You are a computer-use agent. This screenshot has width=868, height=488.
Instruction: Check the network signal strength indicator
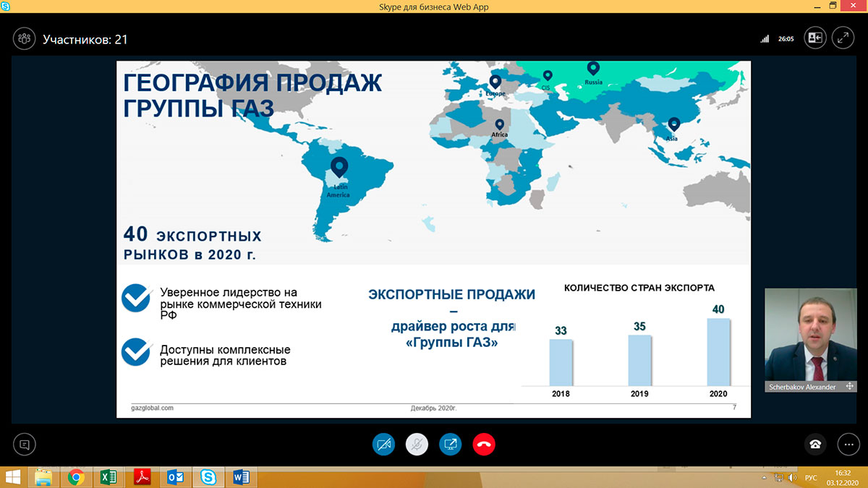tap(765, 39)
